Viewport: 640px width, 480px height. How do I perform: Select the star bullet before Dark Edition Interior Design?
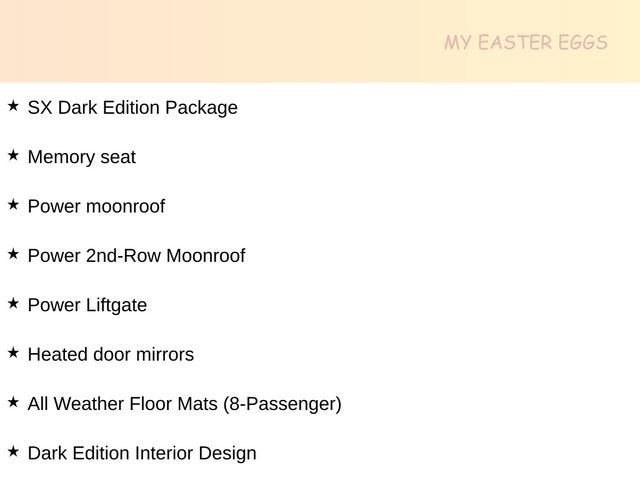click(x=13, y=452)
